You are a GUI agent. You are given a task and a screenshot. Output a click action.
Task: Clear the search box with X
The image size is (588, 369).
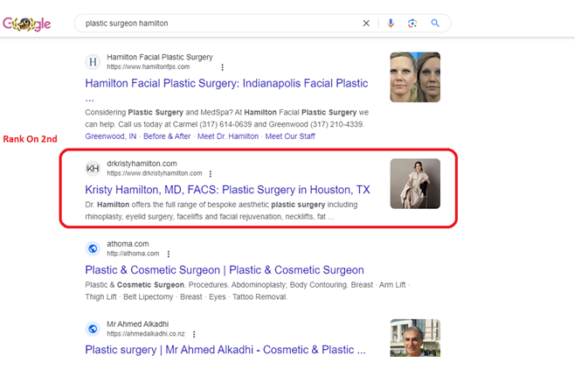(x=366, y=24)
